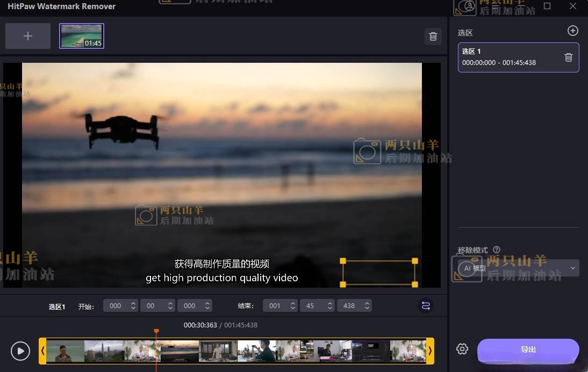This screenshot has height=372, width=588.
Task: Select the 01:45 video thumbnail
Action: (81, 36)
